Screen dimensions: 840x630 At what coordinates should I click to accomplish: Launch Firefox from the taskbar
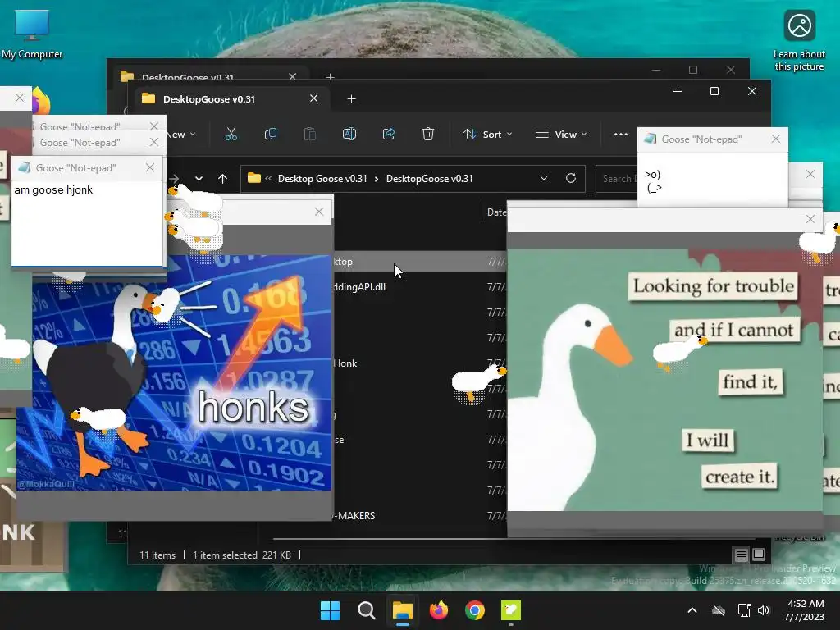point(439,610)
